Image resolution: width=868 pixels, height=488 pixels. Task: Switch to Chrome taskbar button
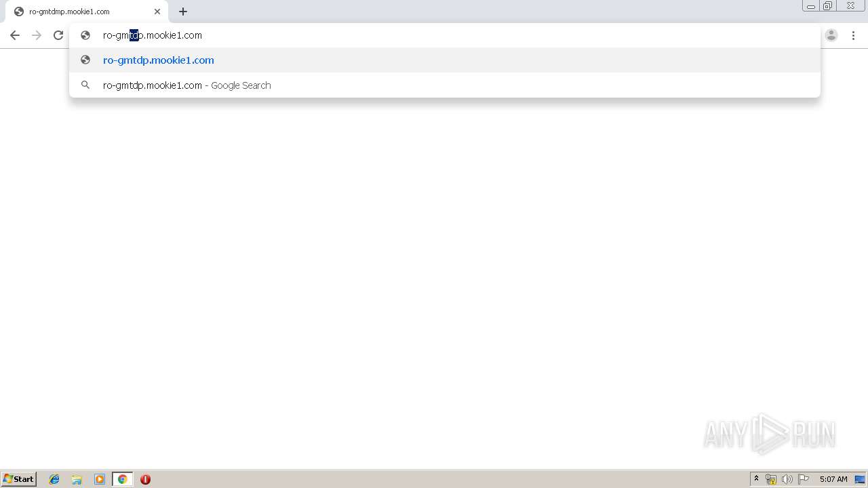pos(122,479)
